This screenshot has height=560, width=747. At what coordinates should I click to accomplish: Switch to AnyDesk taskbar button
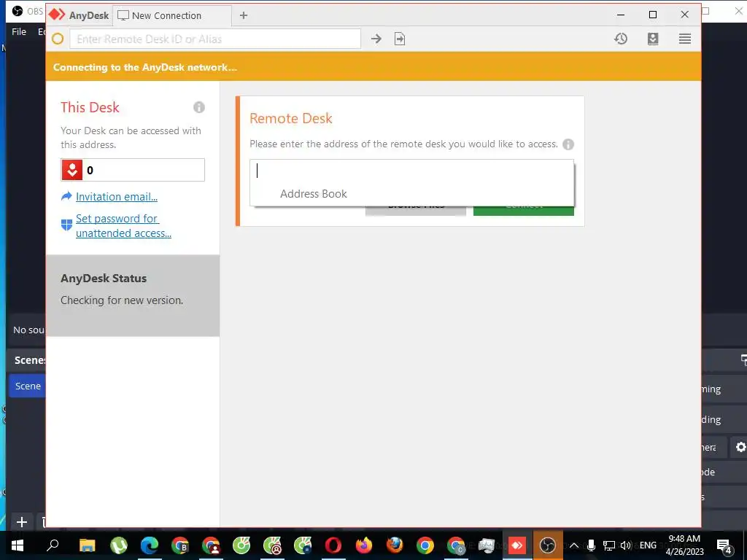point(517,545)
